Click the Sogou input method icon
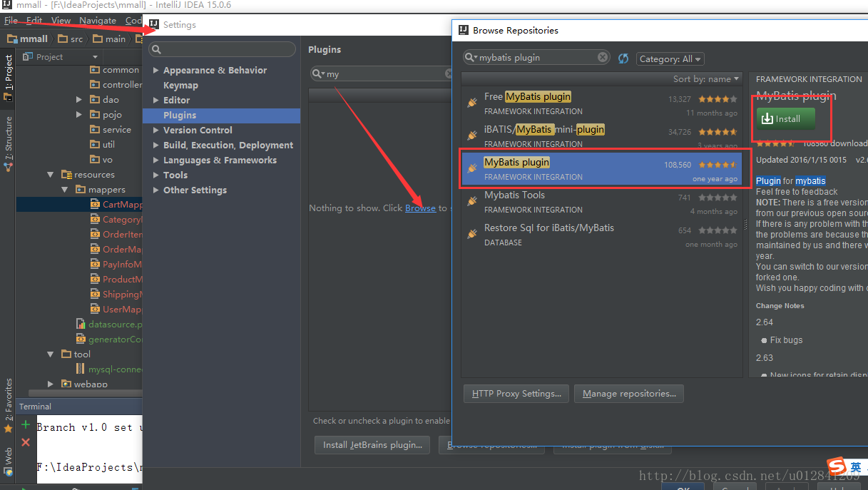Viewport: 868px width, 490px height. (837, 466)
